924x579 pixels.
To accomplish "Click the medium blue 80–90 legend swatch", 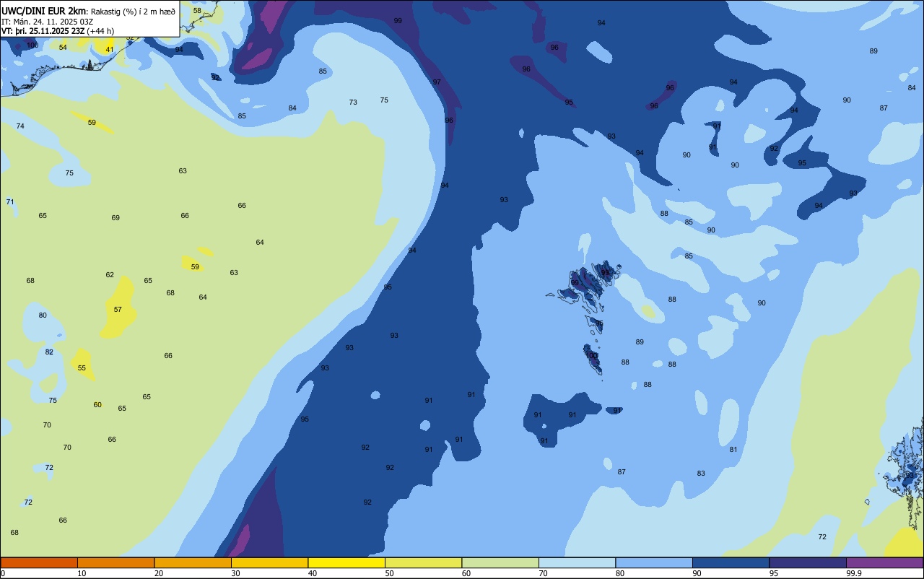I will click(654, 562).
